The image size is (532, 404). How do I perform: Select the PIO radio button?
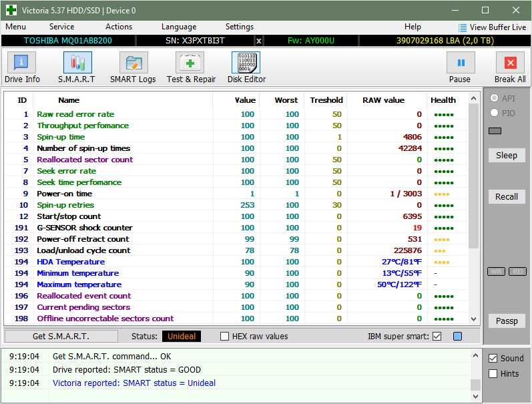(495, 113)
